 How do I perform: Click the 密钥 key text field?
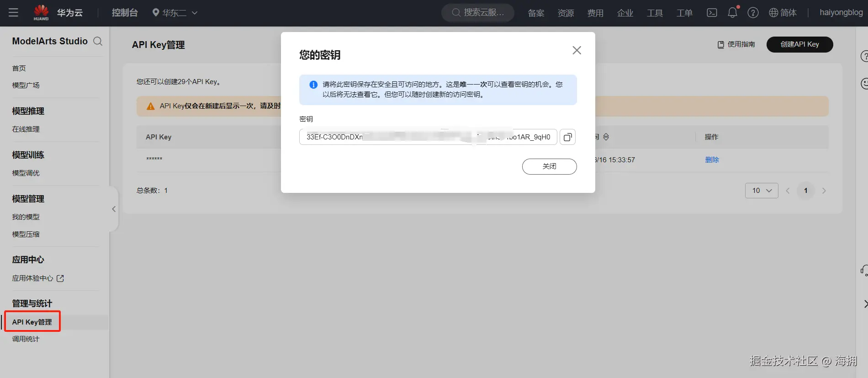pyautogui.click(x=428, y=137)
